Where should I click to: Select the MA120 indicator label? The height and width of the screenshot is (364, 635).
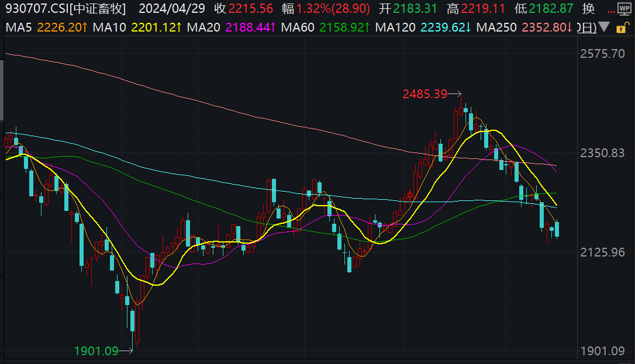[395, 27]
